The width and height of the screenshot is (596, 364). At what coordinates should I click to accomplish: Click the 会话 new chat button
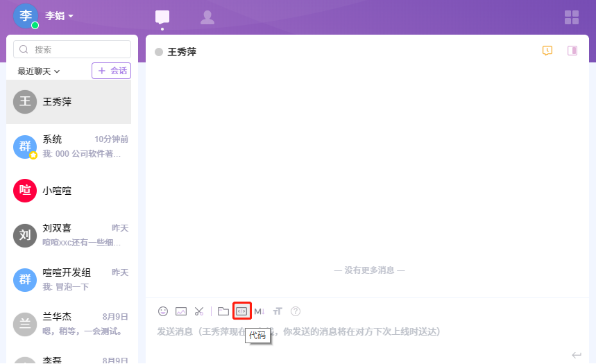click(x=111, y=71)
